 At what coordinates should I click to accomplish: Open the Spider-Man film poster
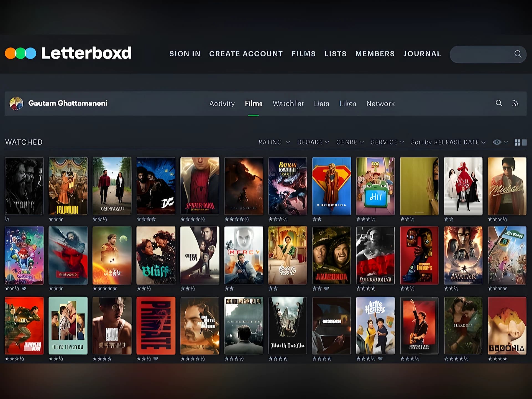tap(200, 186)
